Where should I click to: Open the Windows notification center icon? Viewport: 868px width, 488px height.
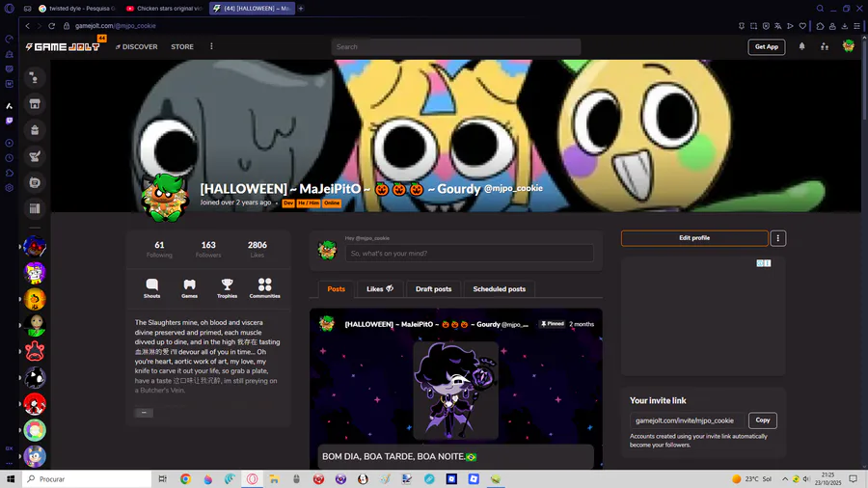854,479
